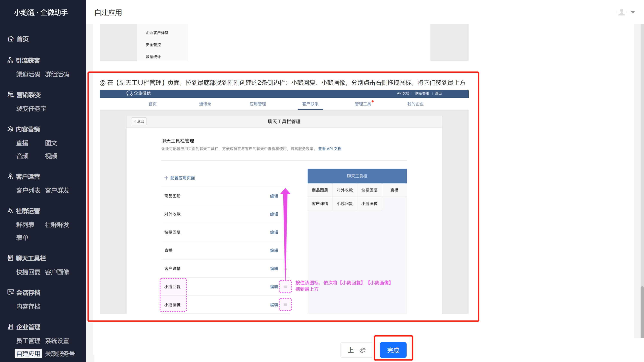Click the 企业管理 building icon
The width and height of the screenshot is (644, 362).
11,327
